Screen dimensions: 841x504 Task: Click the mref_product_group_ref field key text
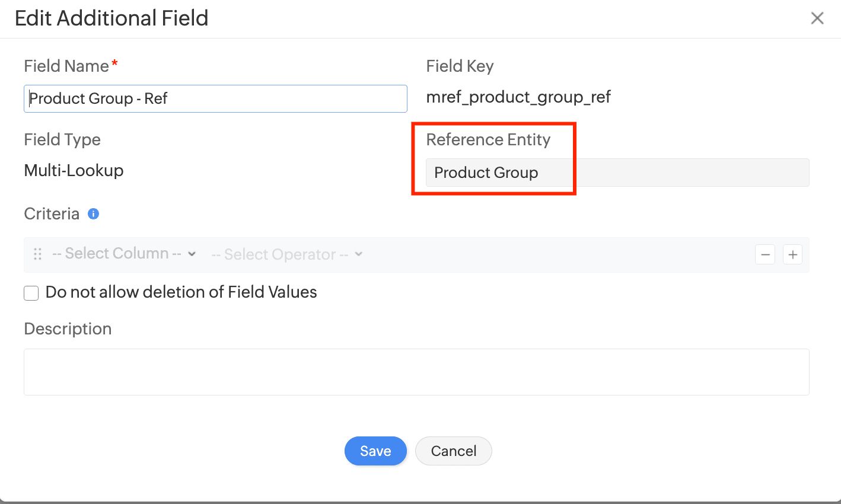[x=518, y=97]
